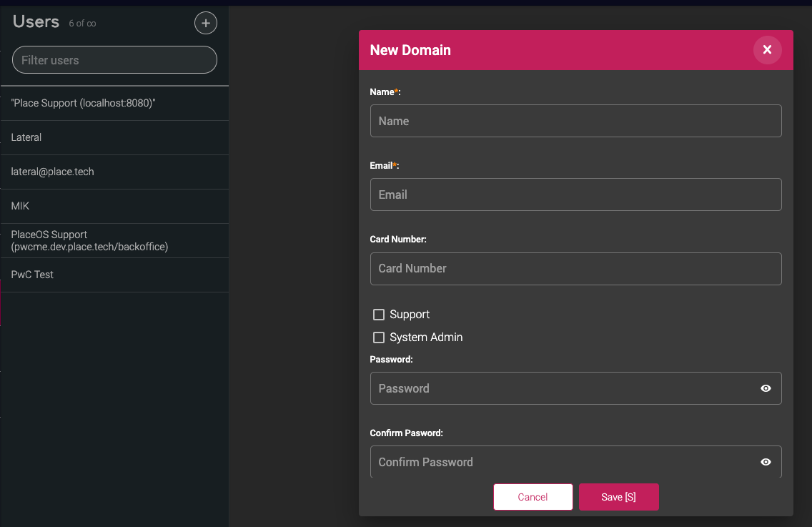Click the plus icon to add a user

[x=206, y=22]
